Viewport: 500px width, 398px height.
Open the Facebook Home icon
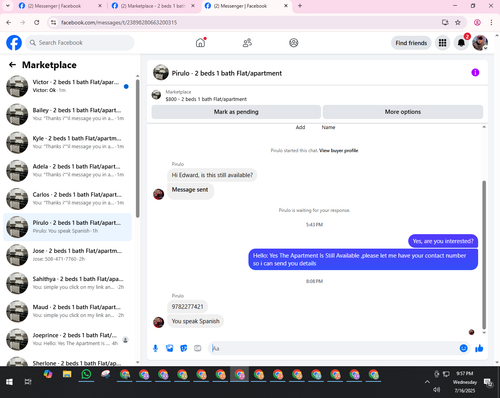200,43
